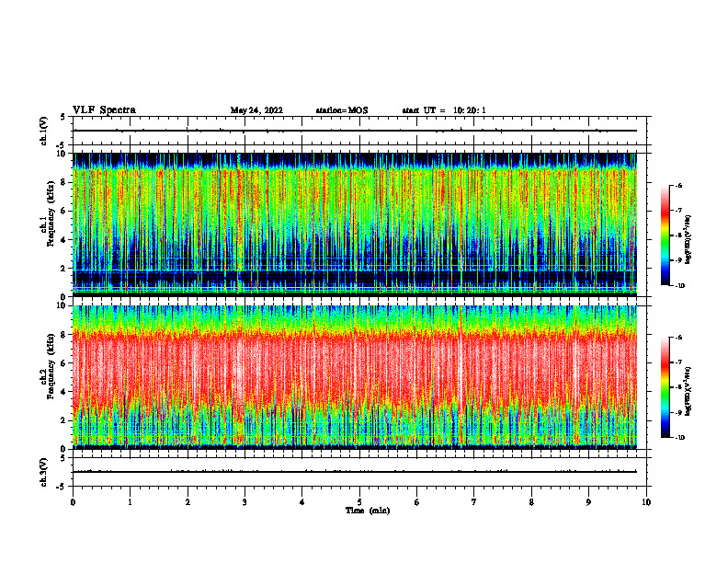
Task: Click time axis tick label "6"
Action: (417, 502)
